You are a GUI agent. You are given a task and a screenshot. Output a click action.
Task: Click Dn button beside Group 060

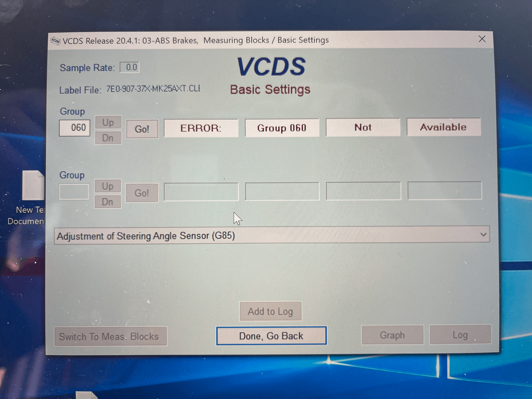point(108,138)
